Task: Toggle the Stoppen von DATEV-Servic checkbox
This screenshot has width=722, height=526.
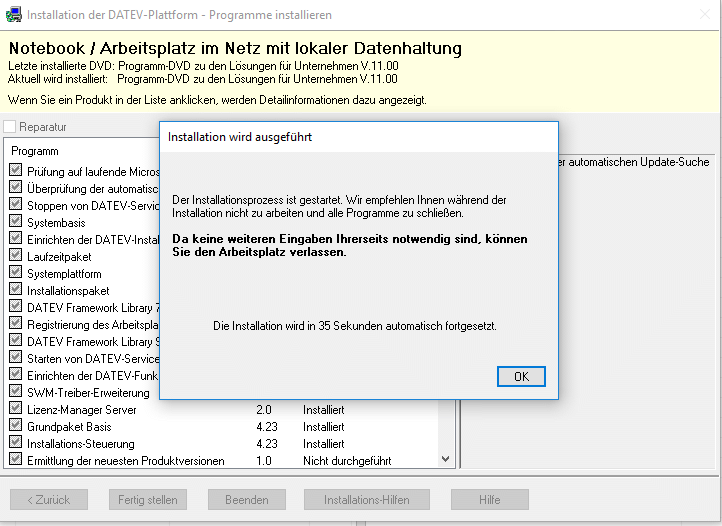Action: 15,204
